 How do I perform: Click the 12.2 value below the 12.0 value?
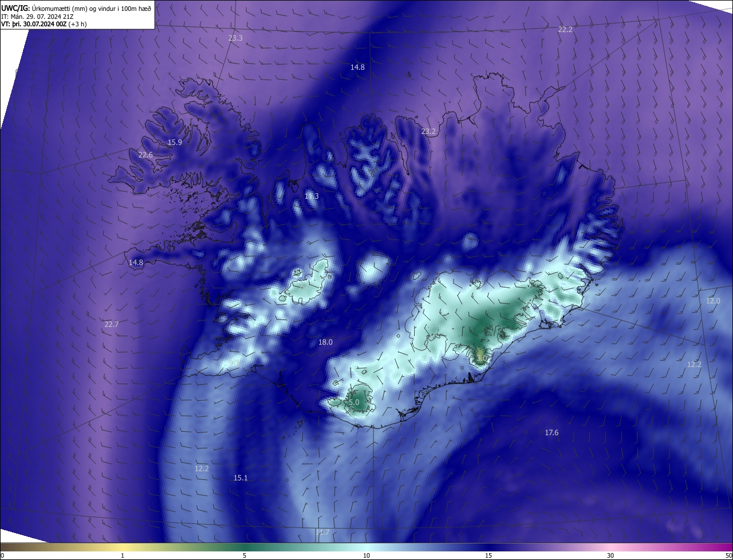click(694, 364)
